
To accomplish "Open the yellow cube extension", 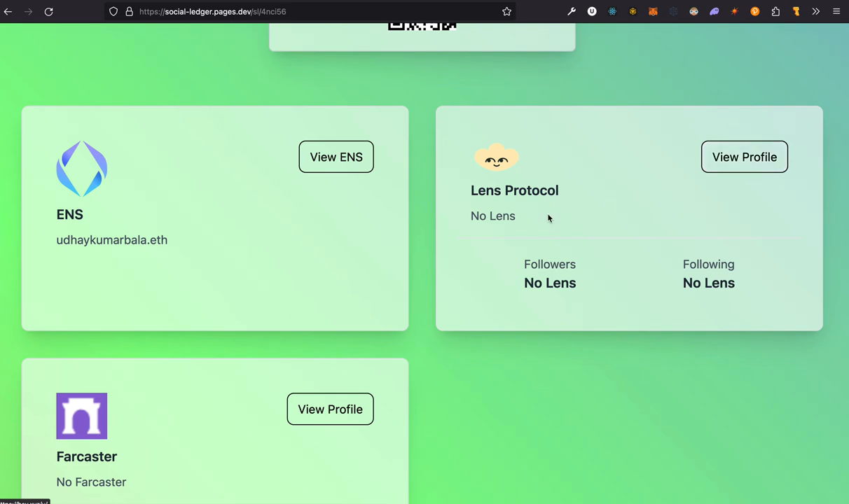I will [x=633, y=12].
